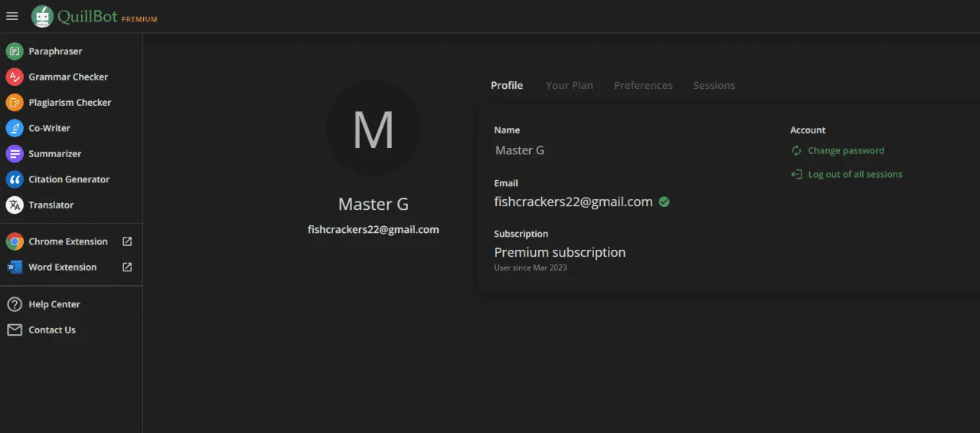Click the Citation Generator quote icon

coord(15,179)
